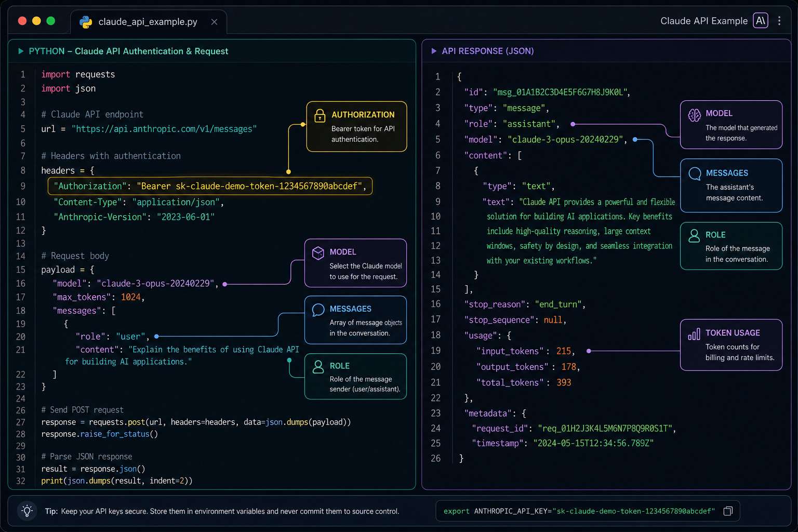Viewport: 798px width, 532px height.
Task: Click the "model" line in the JSON response
Action: [x=546, y=140]
